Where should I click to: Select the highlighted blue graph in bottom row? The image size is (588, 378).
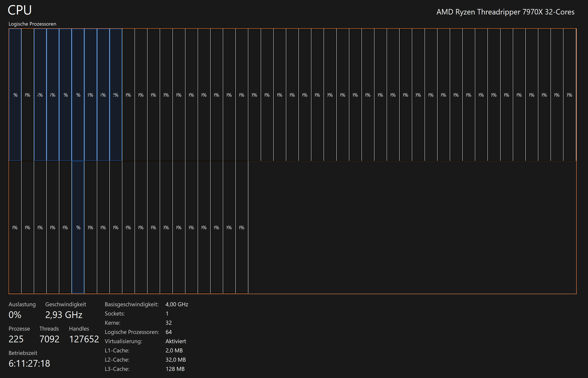coord(78,227)
